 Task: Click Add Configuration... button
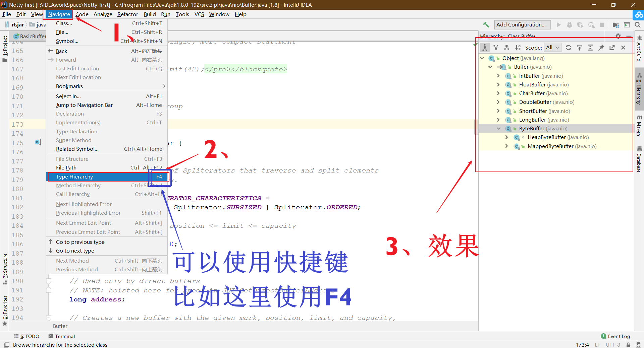tap(522, 25)
